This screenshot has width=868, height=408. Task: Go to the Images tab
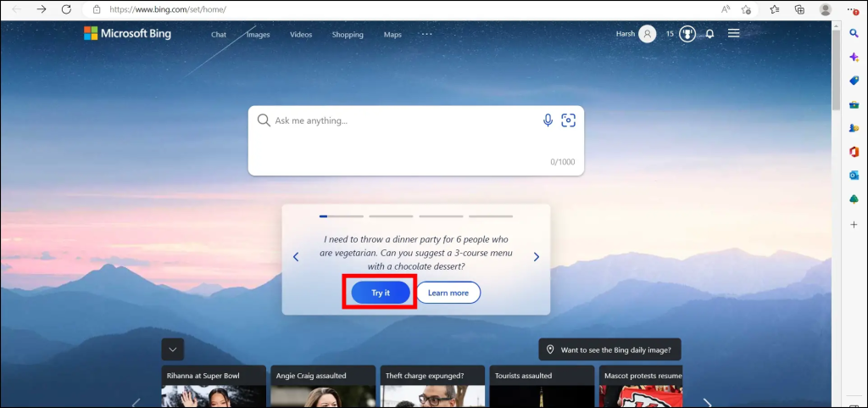click(x=259, y=35)
